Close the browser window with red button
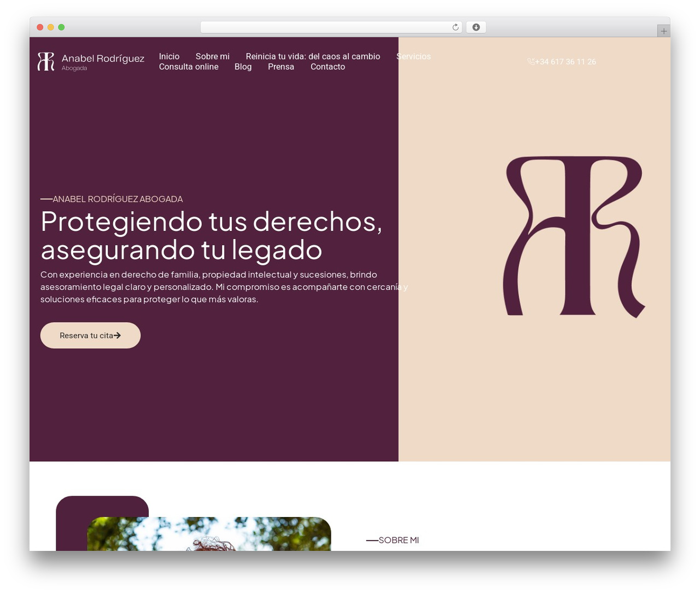Viewport: 700px width, 593px height. tap(40, 27)
